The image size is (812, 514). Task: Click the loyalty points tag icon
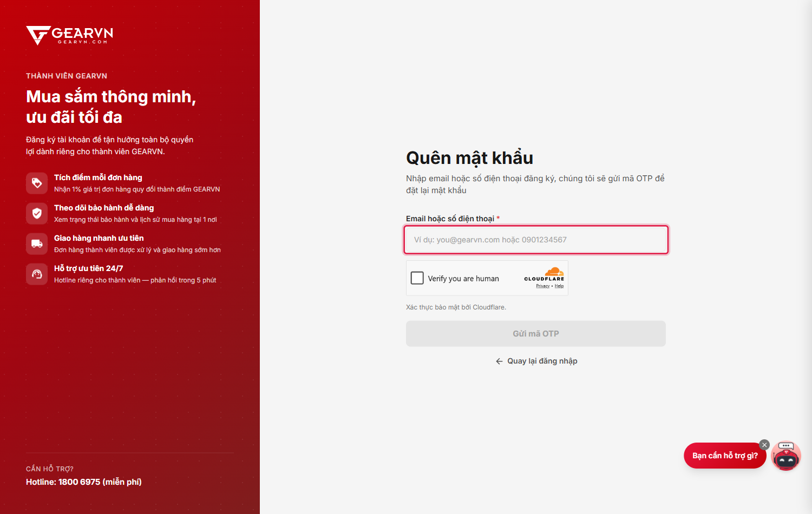tap(37, 183)
